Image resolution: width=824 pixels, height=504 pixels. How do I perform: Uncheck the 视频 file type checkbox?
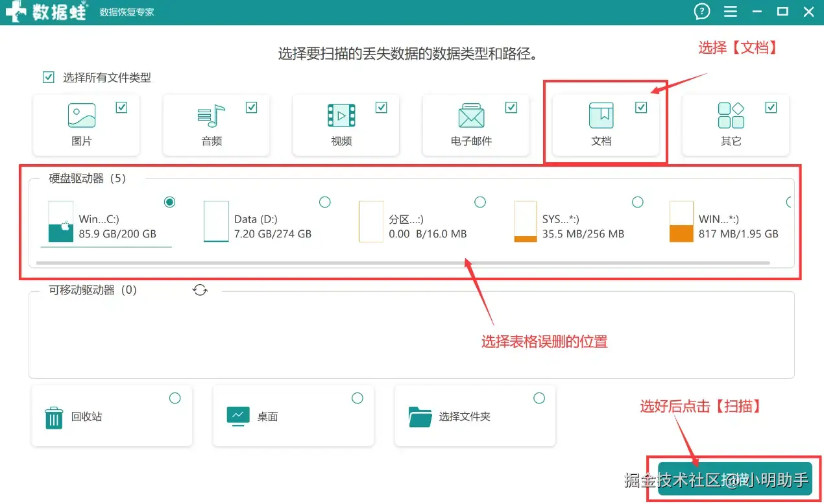coord(382,107)
